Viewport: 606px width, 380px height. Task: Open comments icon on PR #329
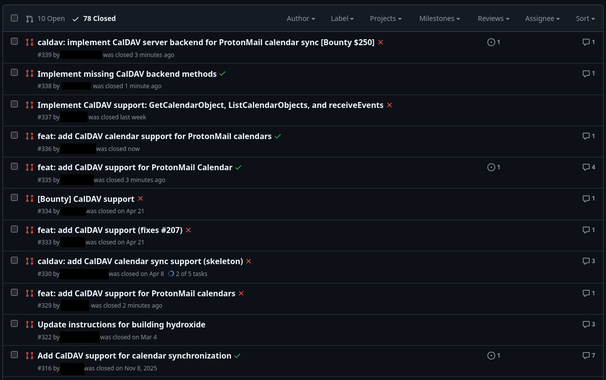[x=589, y=293]
